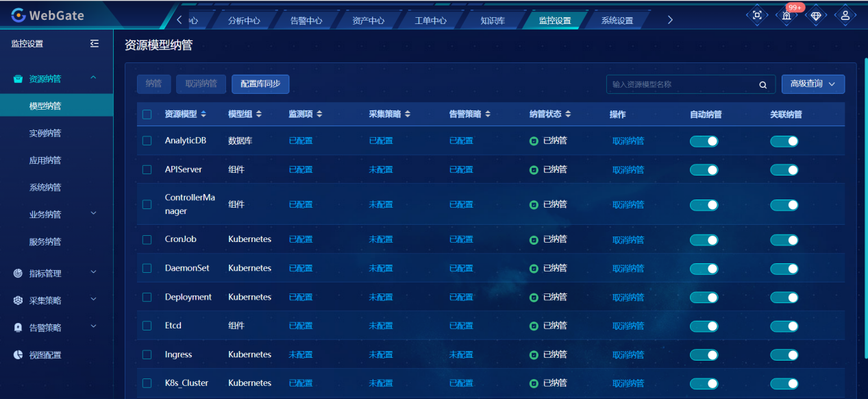Open the user profile icon
Image resolution: width=868 pixels, height=399 pixels.
pos(845,16)
